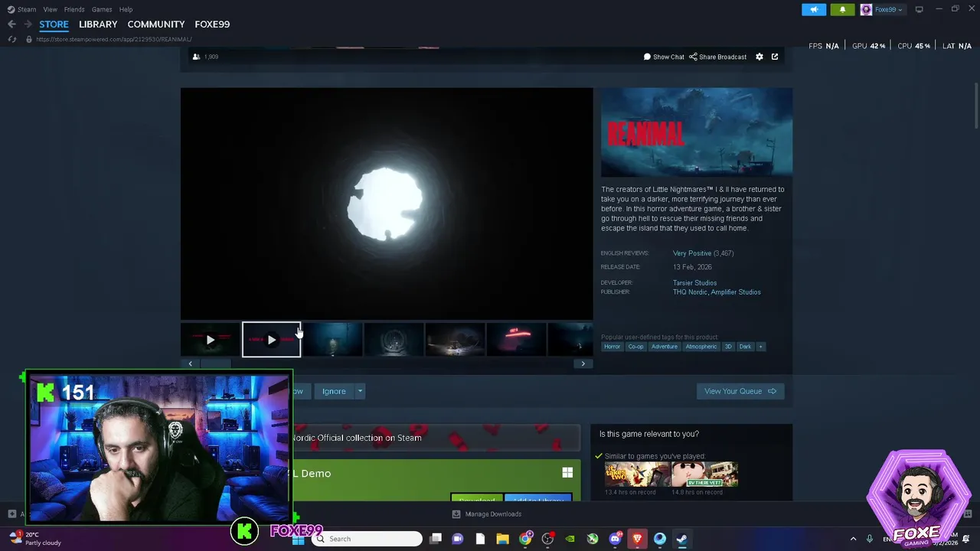Open the View menu
The height and width of the screenshot is (551, 980).
click(50, 9)
